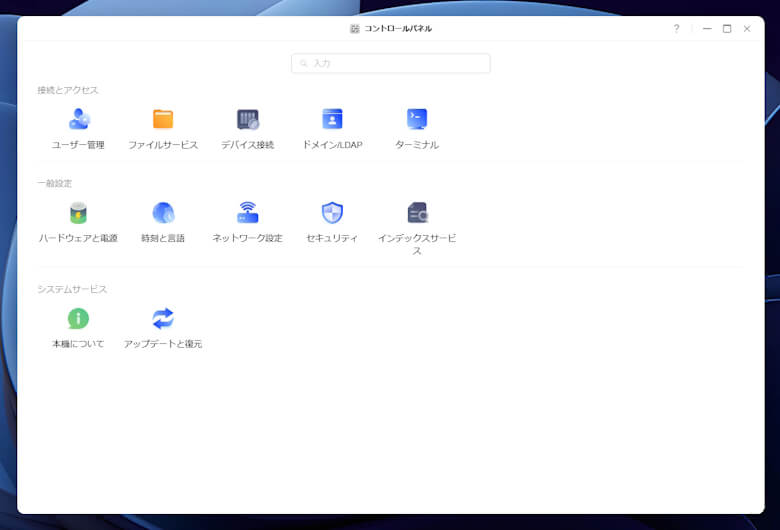Open ドメイン/LDAP settings
This screenshot has width=780, height=530.
tap(332, 120)
